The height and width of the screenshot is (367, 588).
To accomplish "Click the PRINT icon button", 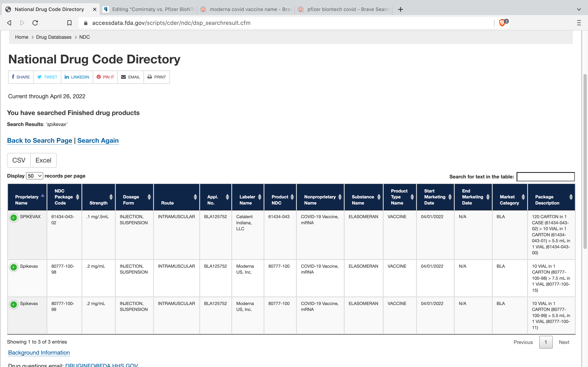I will click(x=156, y=77).
